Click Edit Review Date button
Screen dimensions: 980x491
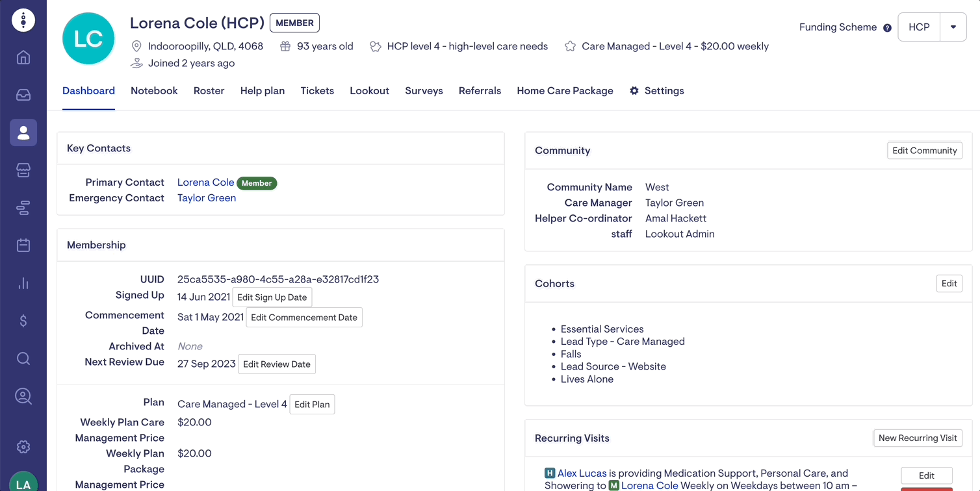[x=277, y=364]
